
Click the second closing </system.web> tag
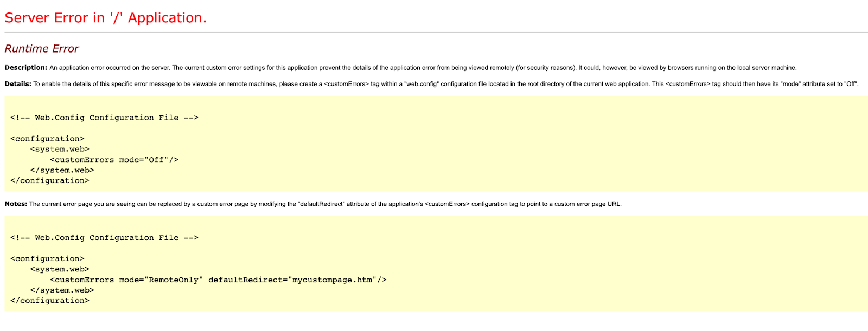(62, 290)
